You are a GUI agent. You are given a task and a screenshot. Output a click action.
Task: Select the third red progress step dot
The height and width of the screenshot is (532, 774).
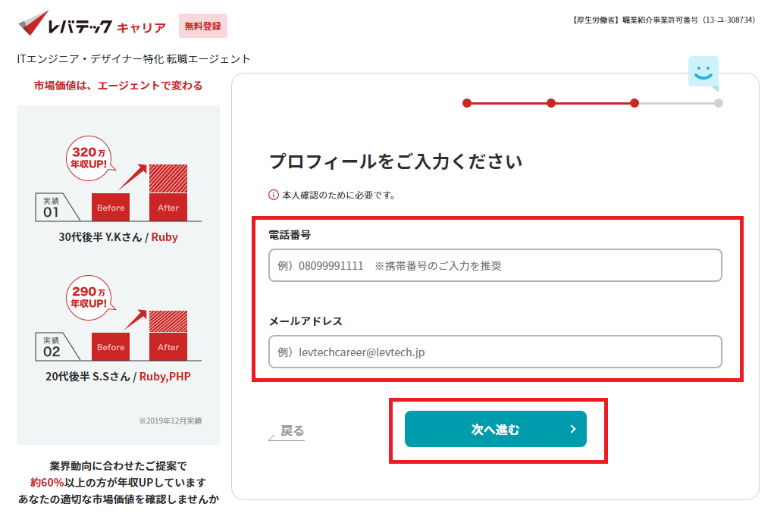coord(635,103)
